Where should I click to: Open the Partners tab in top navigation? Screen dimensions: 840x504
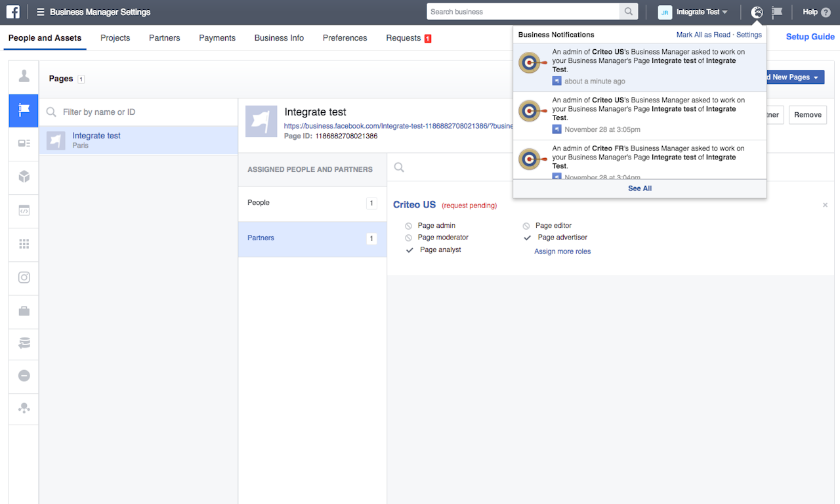coord(165,38)
